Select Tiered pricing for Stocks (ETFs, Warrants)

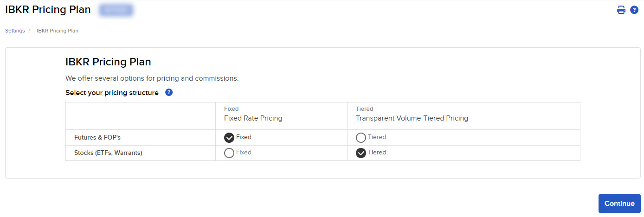tap(361, 153)
